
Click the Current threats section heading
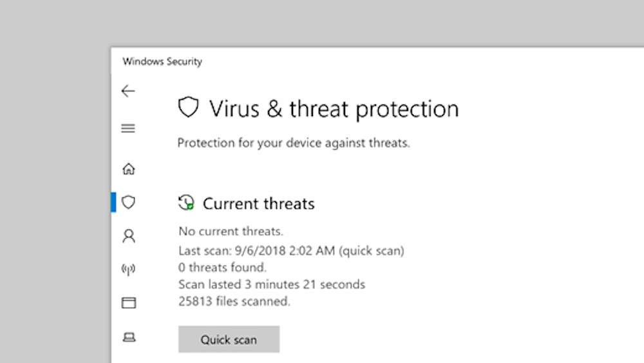(x=258, y=204)
